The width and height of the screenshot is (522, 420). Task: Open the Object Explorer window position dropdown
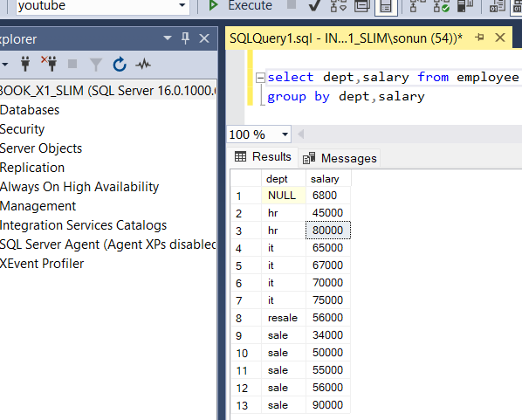168,38
